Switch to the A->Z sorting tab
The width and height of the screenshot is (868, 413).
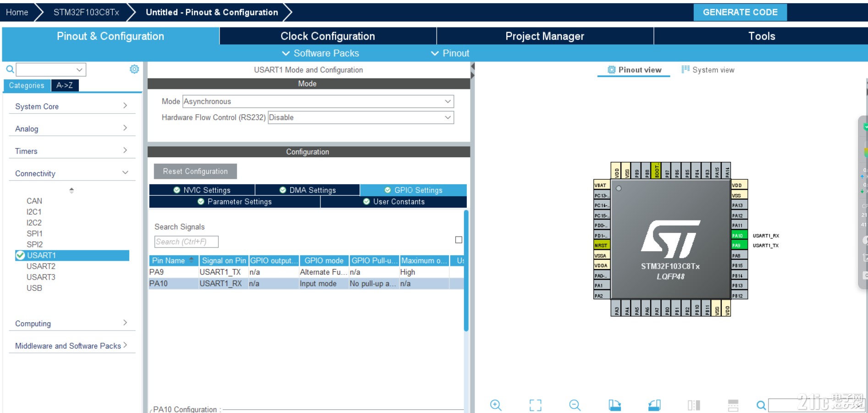point(65,85)
